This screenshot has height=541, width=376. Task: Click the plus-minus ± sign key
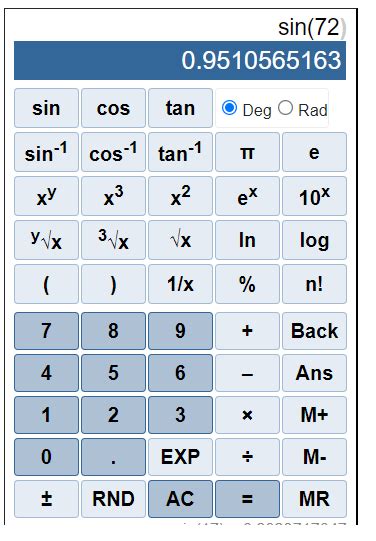pyautogui.click(x=46, y=499)
